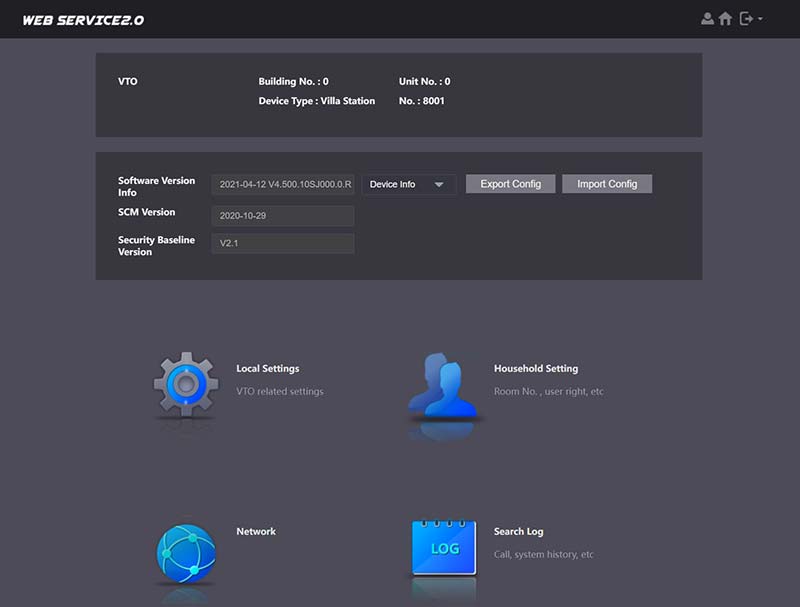800x607 pixels.
Task: Click the Import Config button
Action: click(x=607, y=184)
